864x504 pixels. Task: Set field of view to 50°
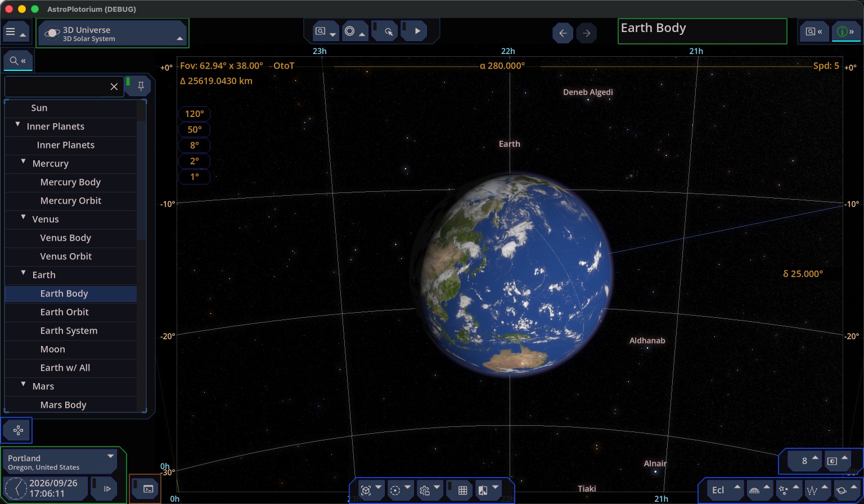[194, 129]
